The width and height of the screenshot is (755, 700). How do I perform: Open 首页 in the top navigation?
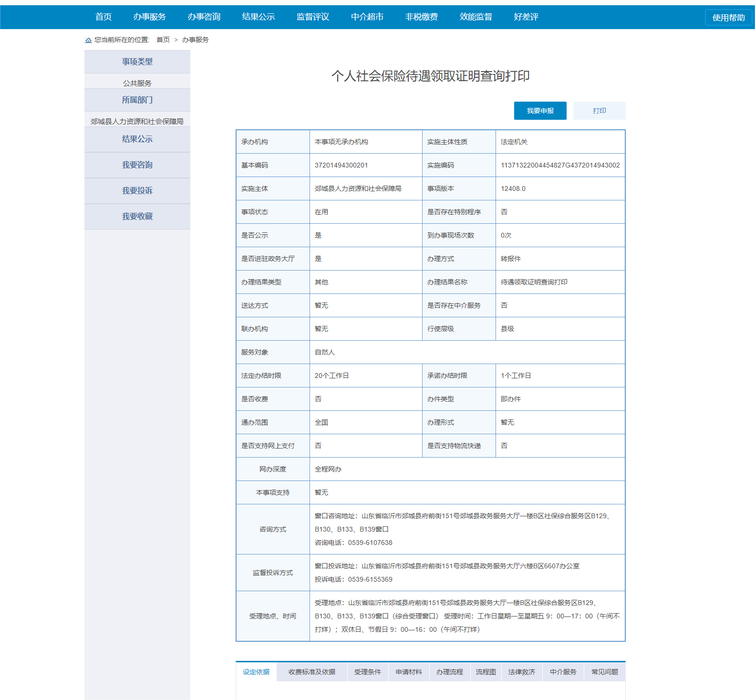[103, 17]
